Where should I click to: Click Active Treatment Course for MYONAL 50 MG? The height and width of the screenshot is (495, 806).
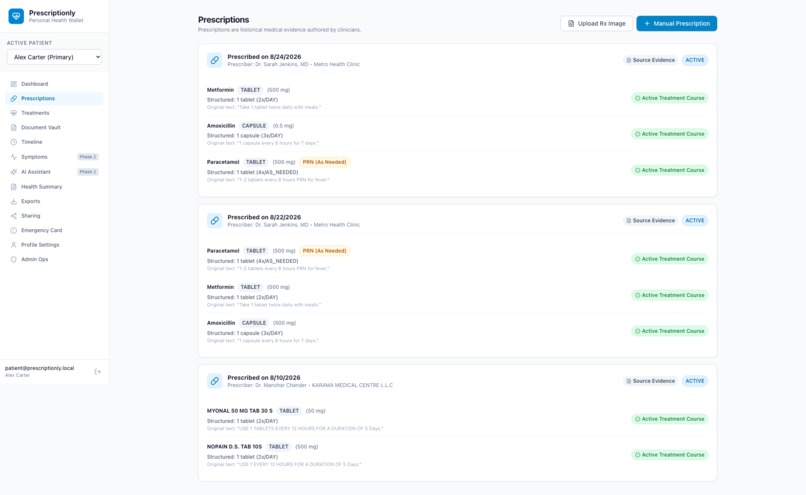[669, 419]
